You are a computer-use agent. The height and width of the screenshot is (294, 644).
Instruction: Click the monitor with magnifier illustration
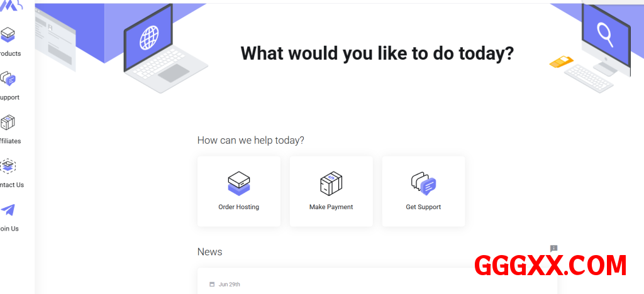coord(602,38)
